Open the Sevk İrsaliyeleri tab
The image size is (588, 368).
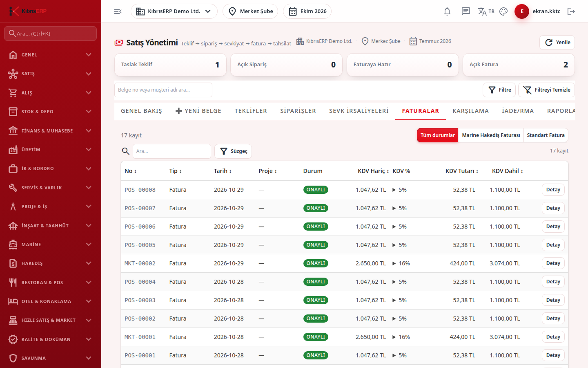point(359,111)
